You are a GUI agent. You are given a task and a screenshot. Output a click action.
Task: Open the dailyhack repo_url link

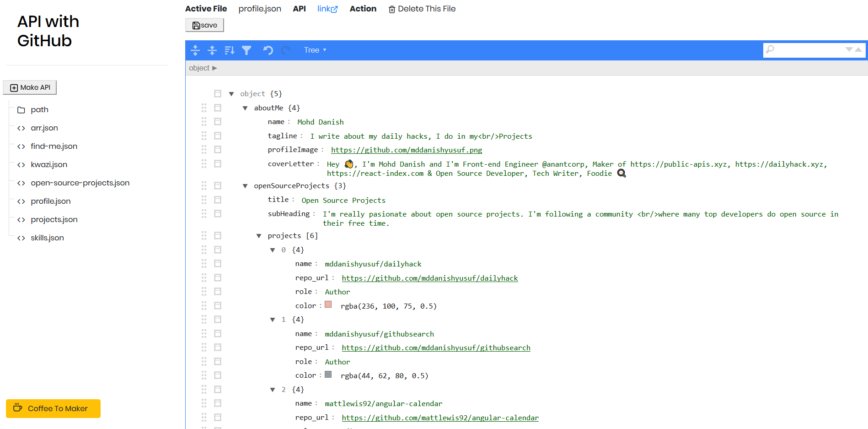click(x=430, y=278)
